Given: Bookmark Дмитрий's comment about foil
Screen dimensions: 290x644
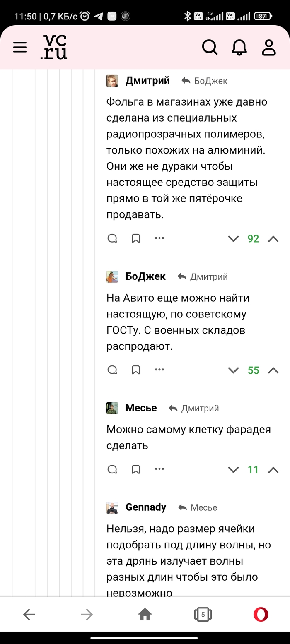Looking at the screenshot, I should (x=136, y=238).
